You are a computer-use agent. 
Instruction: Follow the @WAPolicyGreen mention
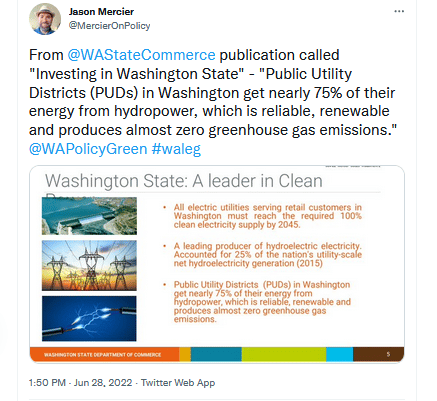tap(88, 149)
